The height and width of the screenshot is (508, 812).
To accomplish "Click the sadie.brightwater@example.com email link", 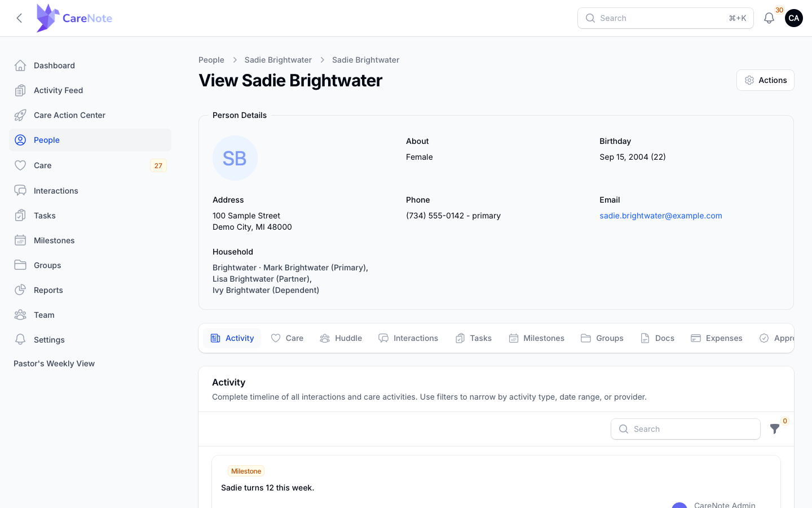I will coord(661,216).
